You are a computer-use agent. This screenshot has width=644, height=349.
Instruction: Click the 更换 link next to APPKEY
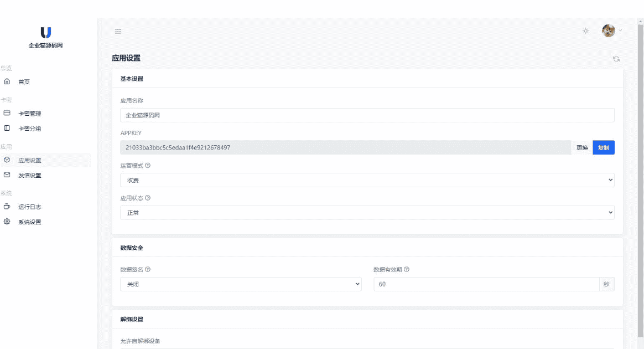pyautogui.click(x=582, y=148)
